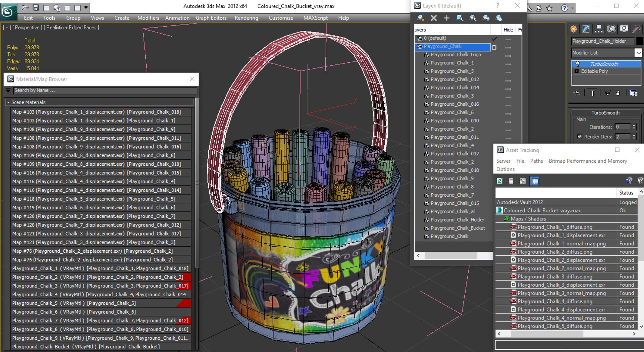Click Perspective viewport label

(x=27, y=28)
